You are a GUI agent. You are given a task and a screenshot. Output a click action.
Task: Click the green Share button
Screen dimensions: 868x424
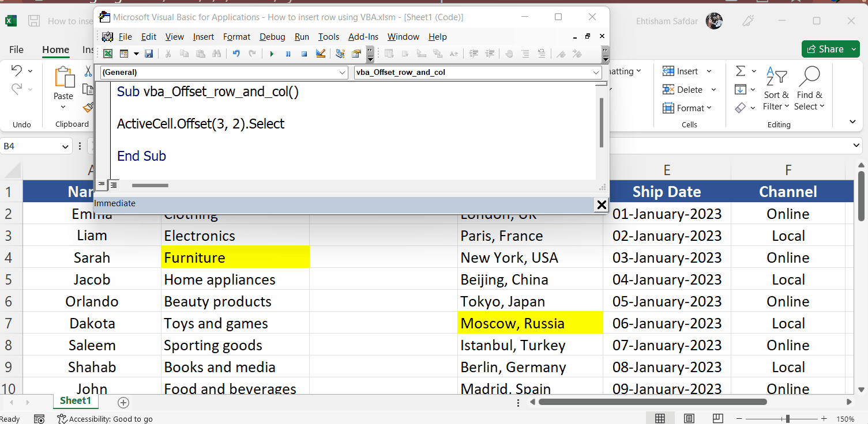coord(831,49)
